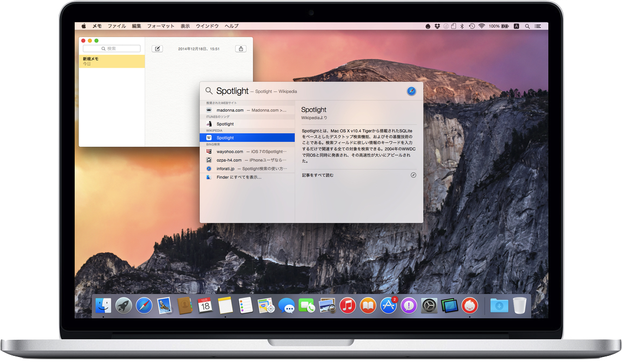This screenshot has height=364, width=622.
Task: Click the Wikipedia preview description text
Action: tap(359, 146)
